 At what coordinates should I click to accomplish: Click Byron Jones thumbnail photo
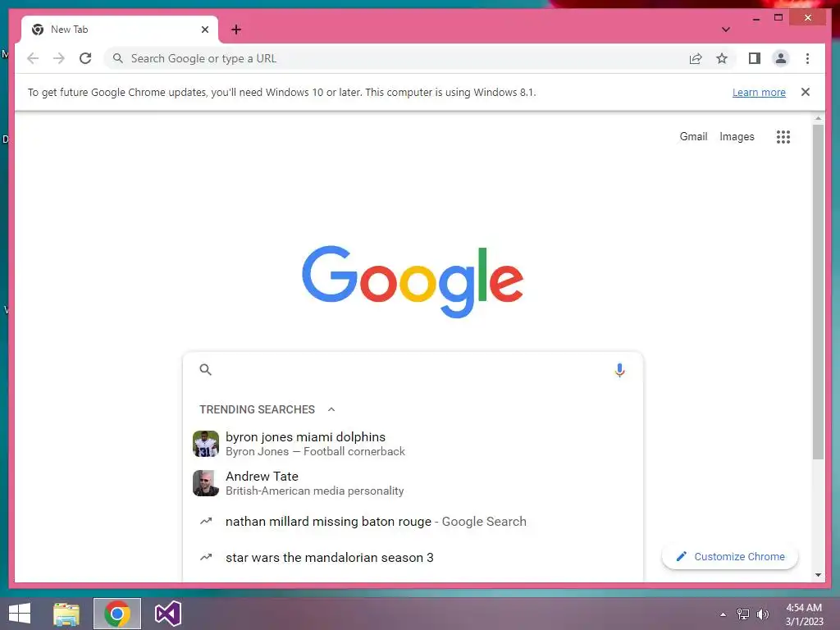(x=206, y=444)
